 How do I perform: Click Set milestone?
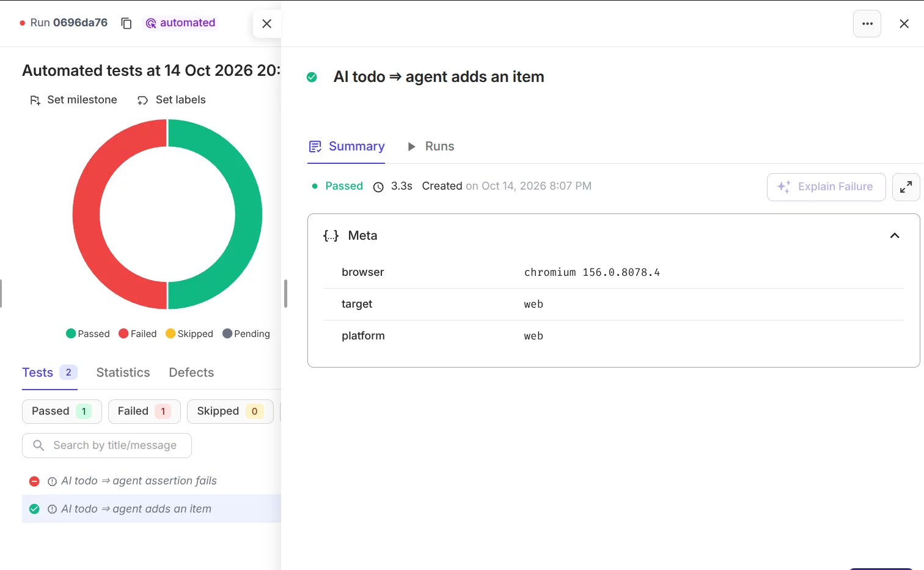click(73, 100)
